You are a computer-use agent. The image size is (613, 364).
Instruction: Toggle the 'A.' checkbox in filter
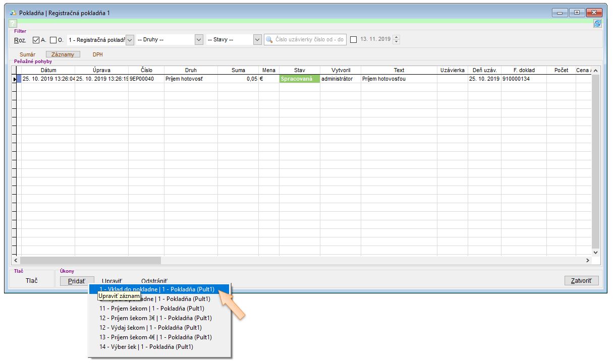coord(36,39)
